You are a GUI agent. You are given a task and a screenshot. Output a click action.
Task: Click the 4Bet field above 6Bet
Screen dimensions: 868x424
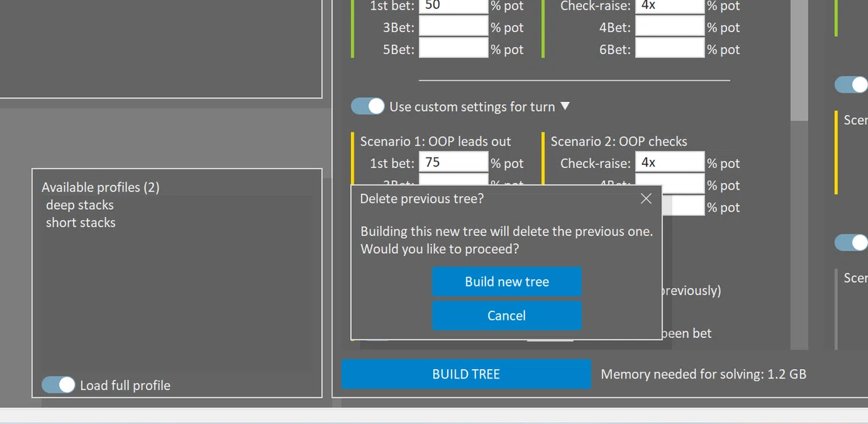(x=670, y=27)
